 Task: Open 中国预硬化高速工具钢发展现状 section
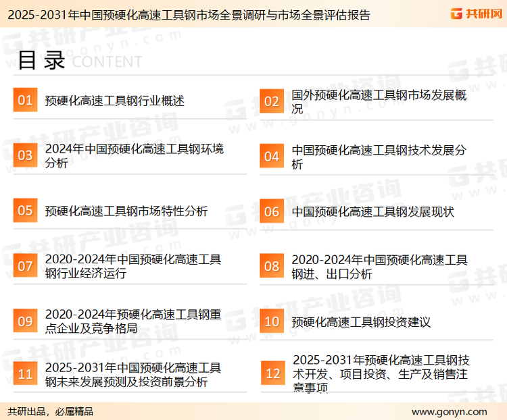pos(372,211)
